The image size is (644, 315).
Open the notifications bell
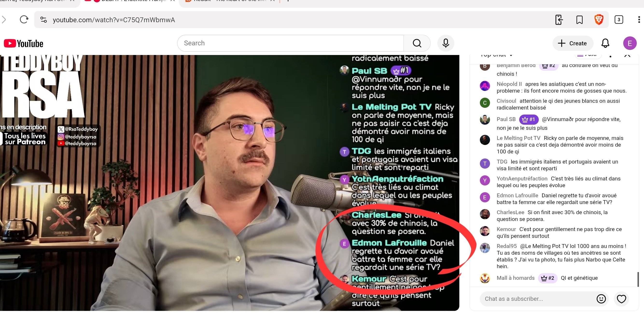pyautogui.click(x=605, y=43)
